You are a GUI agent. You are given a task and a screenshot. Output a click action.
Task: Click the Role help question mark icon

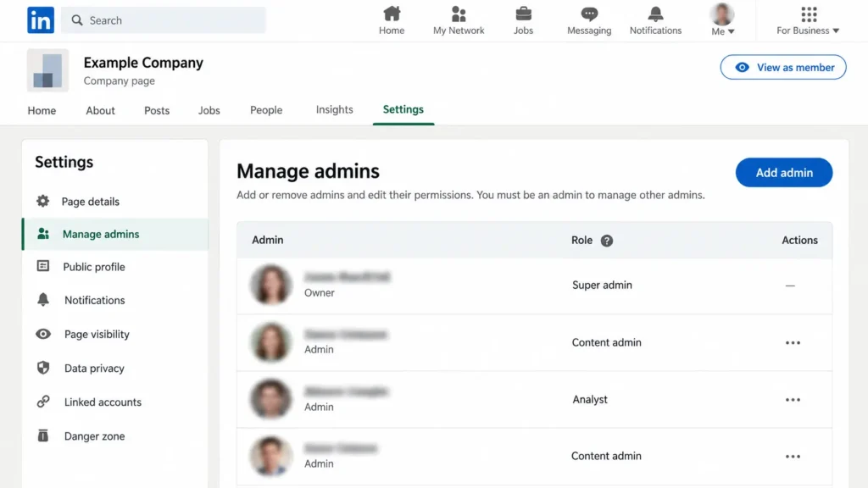click(x=607, y=241)
